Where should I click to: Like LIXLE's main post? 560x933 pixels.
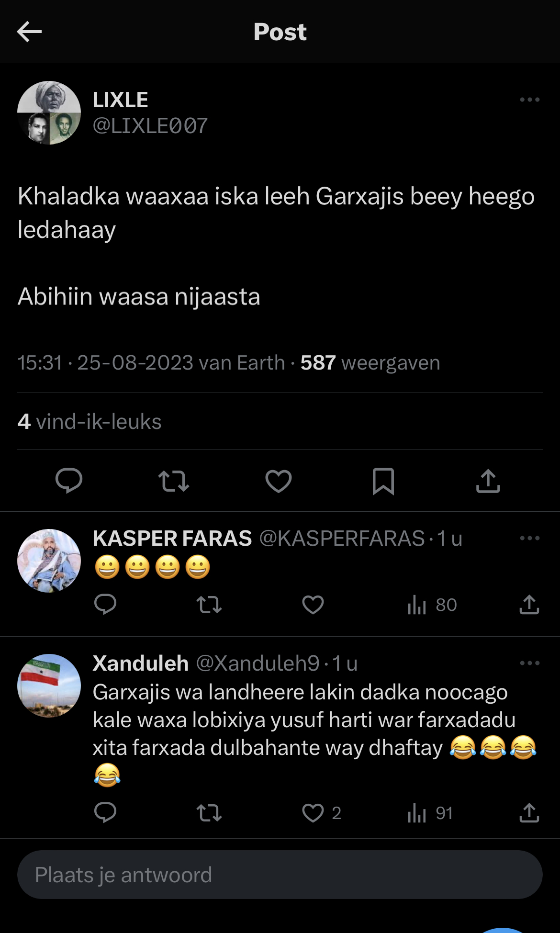point(279,481)
